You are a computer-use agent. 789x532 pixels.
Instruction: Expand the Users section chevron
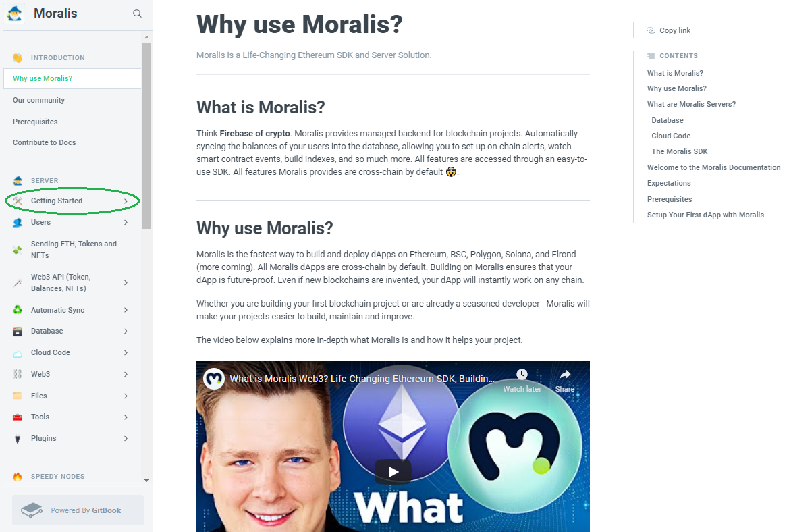tap(126, 223)
